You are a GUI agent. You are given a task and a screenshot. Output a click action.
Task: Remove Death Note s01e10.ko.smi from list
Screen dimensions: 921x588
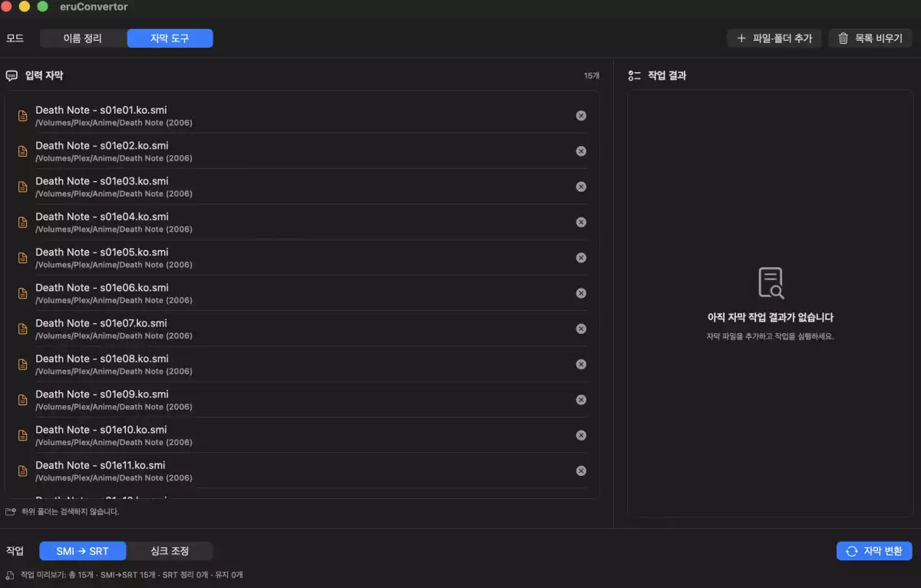pos(581,435)
